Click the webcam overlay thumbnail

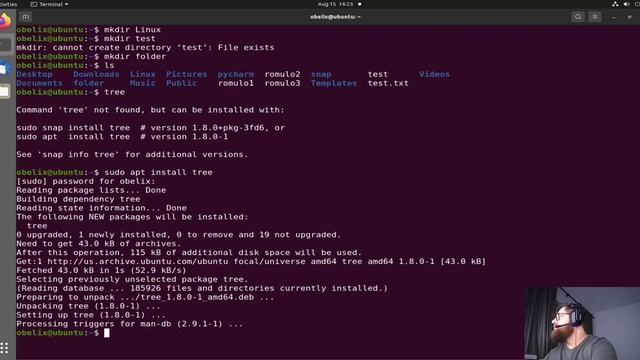[x=582, y=323]
